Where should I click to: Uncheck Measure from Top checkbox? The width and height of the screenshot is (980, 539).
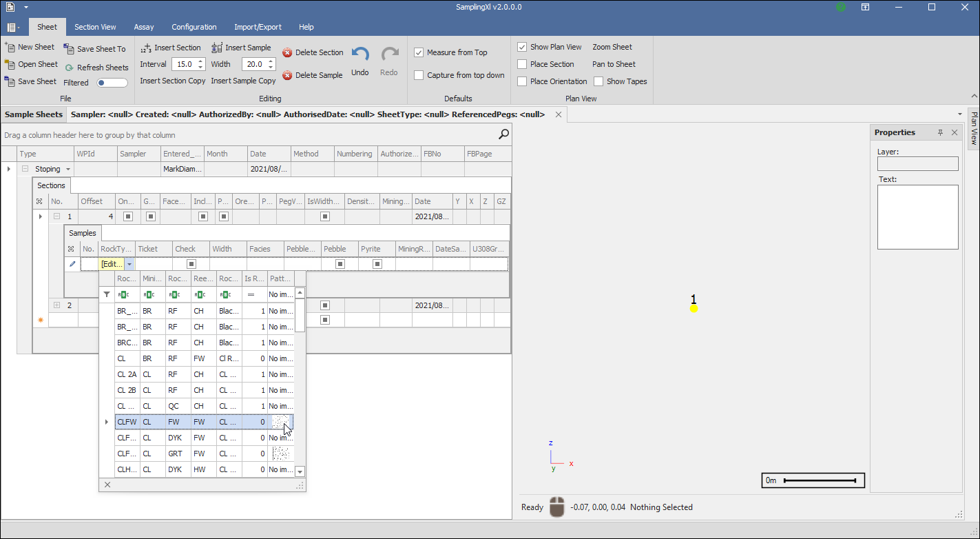click(419, 52)
